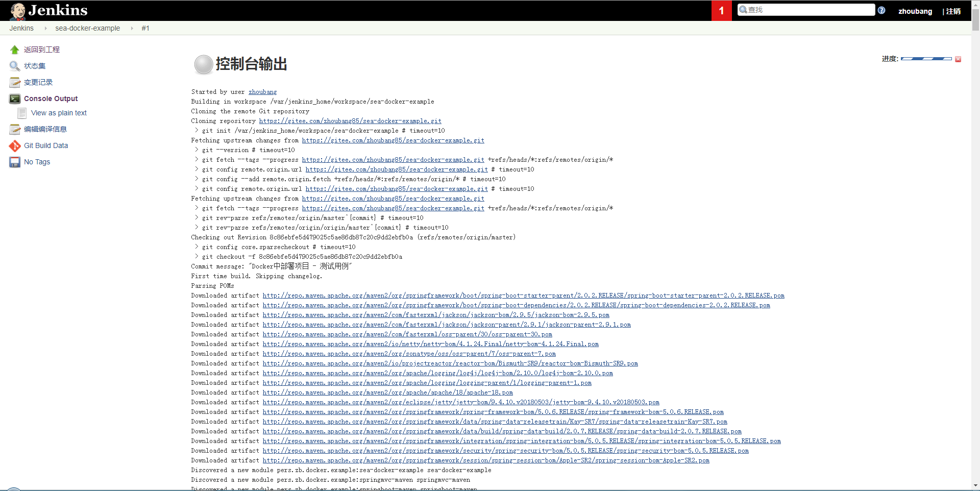Open No Tags sidebar link
Image resolution: width=980 pixels, height=491 pixels.
[37, 162]
